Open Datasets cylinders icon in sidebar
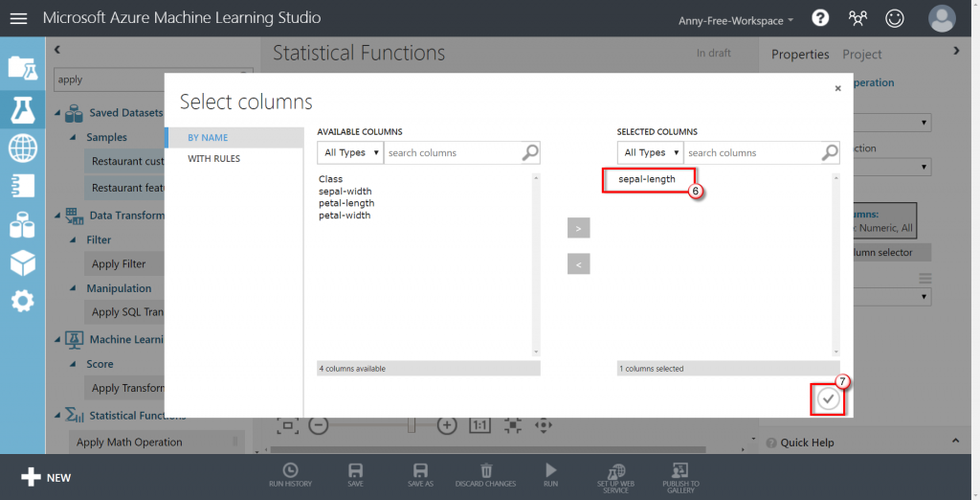The height and width of the screenshot is (500, 980). (x=23, y=225)
